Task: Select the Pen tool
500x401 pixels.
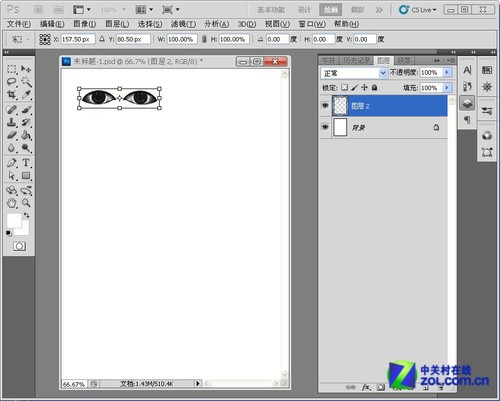Action: [12, 163]
